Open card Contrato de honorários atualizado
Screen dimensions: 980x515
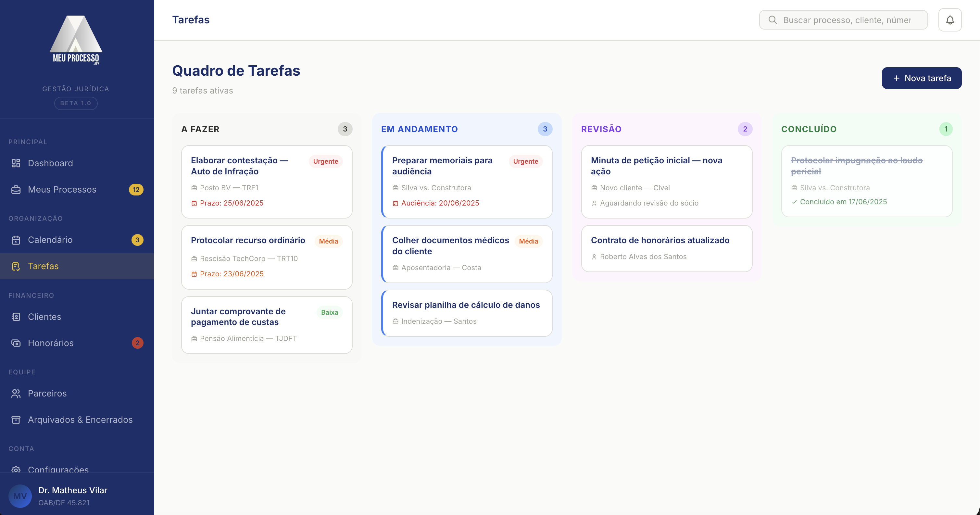pyautogui.click(x=667, y=249)
